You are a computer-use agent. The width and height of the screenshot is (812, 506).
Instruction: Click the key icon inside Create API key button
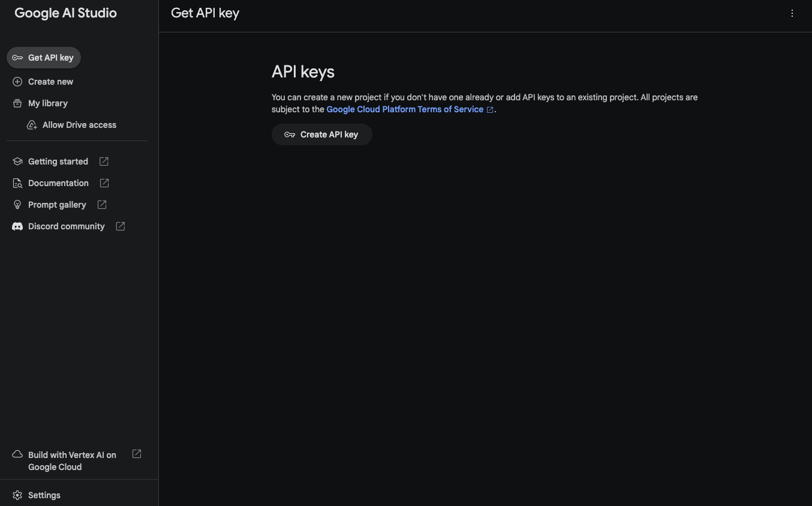click(290, 134)
